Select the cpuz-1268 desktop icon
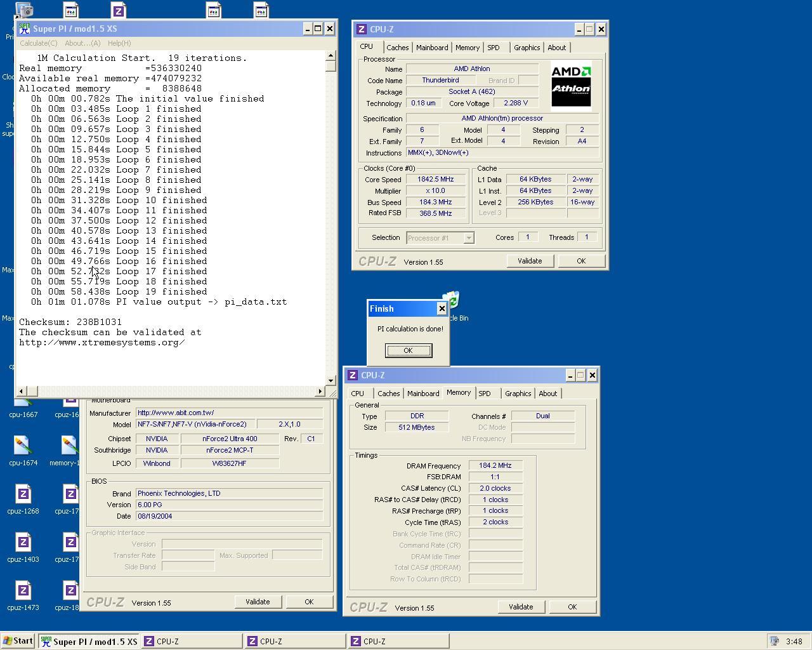This screenshot has height=650, width=812. coord(23,500)
